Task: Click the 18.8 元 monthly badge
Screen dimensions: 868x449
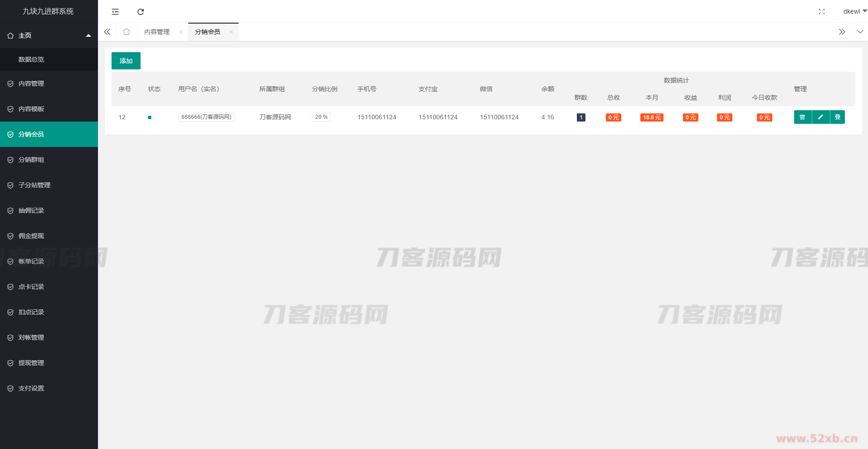Action: (652, 117)
